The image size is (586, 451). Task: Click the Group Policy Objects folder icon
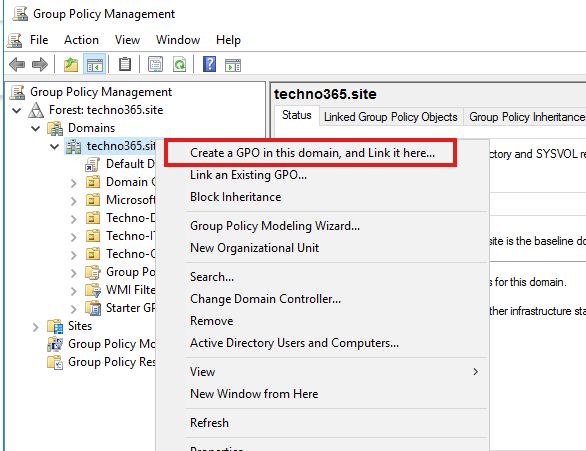coord(93,272)
